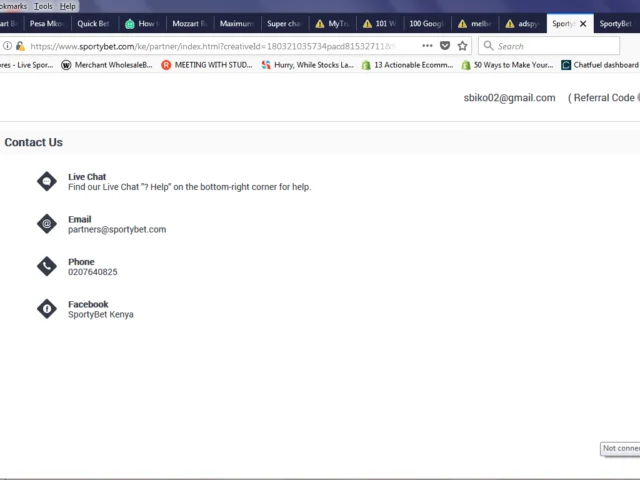Open the Live Sports bookmark
Screen dimensions: 640x480
[27, 65]
